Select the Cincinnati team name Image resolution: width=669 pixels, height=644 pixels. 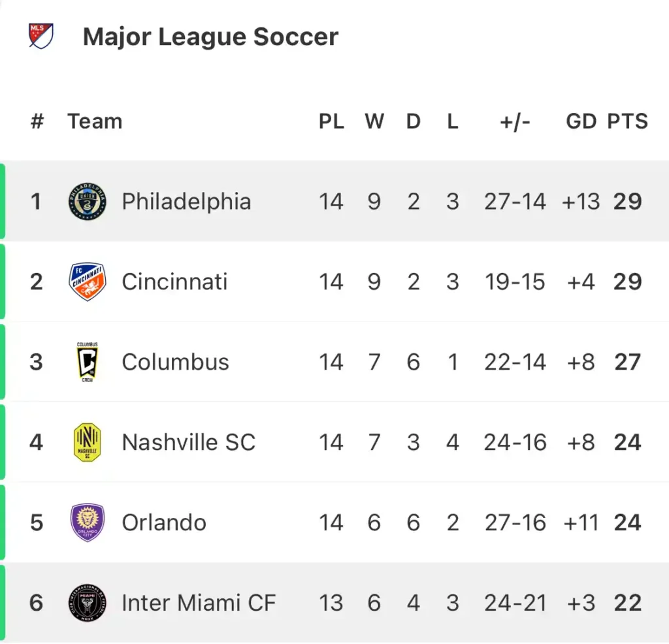[x=174, y=282]
